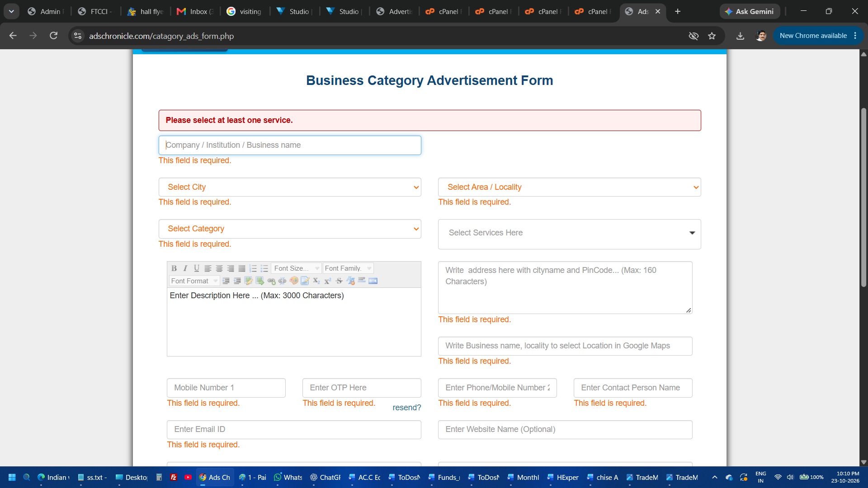Justify the description text
The height and width of the screenshot is (488, 868).
point(242,268)
